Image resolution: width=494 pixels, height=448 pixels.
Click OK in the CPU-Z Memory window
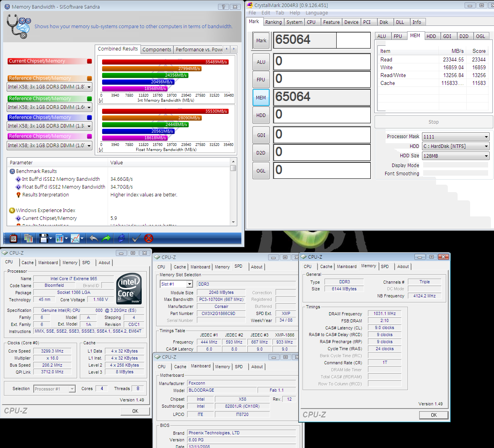point(434,415)
